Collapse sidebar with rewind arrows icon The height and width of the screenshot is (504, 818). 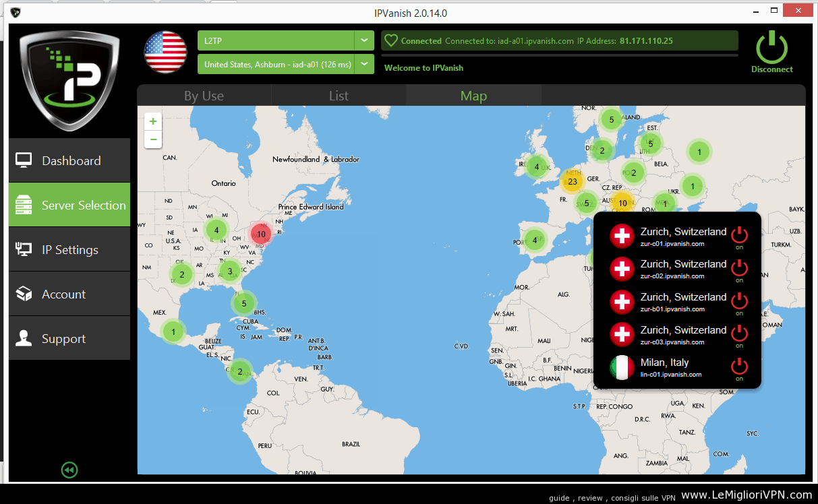[69, 470]
